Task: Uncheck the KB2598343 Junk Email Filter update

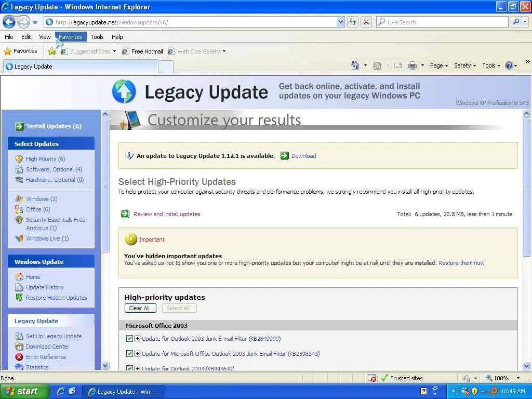Action: (129, 353)
